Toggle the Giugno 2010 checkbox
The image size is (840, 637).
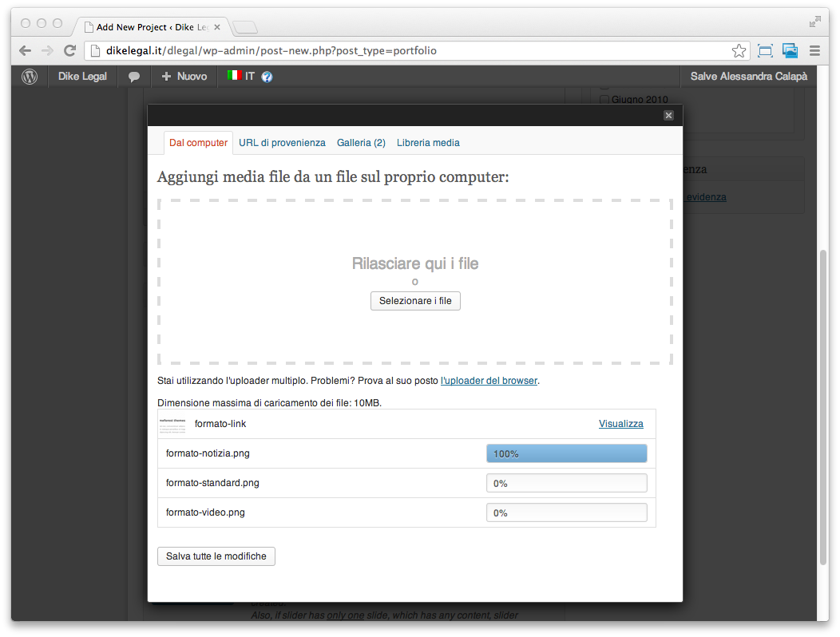pyautogui.click(x=604, y=100)
